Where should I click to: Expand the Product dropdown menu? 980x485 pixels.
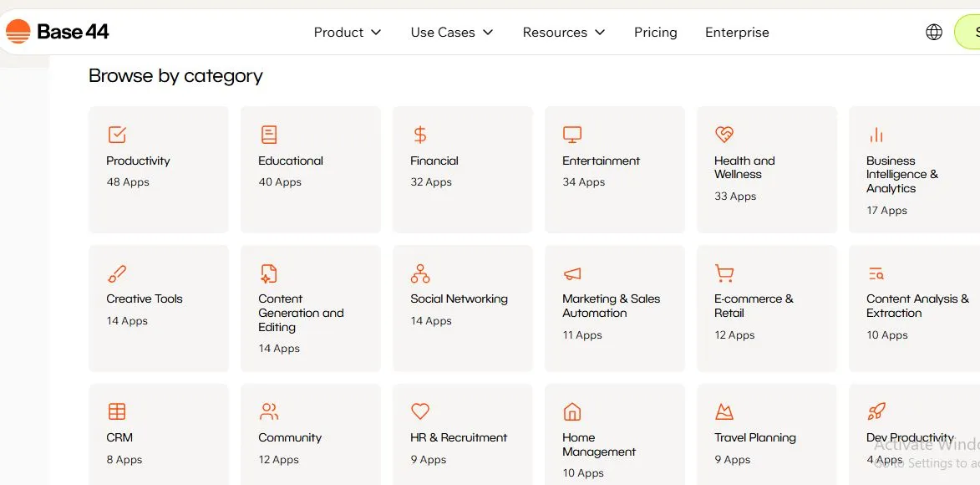coord(348,33)
